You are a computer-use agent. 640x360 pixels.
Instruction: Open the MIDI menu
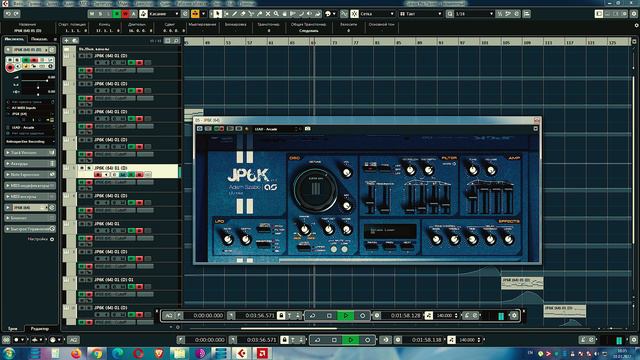coord(83,3)
